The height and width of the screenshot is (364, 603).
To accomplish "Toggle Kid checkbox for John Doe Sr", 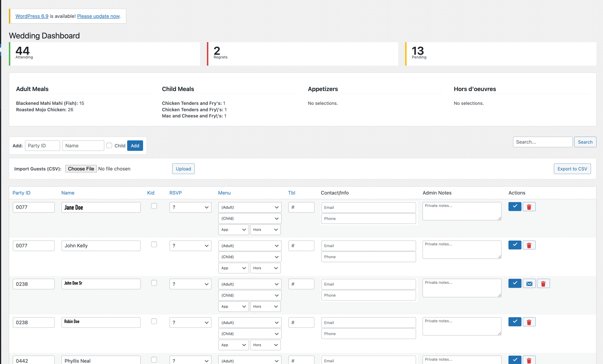I will (x=154, y=283).
